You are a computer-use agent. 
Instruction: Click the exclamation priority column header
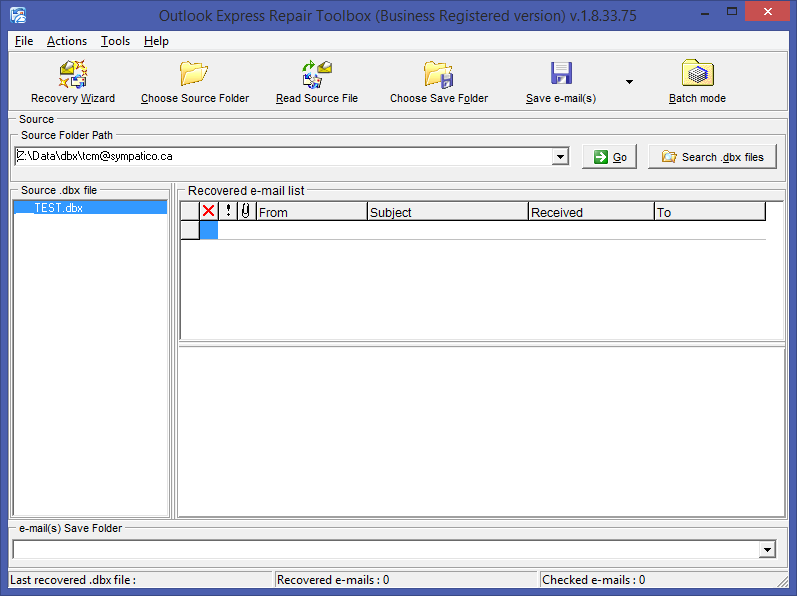(x=228, y=211)
